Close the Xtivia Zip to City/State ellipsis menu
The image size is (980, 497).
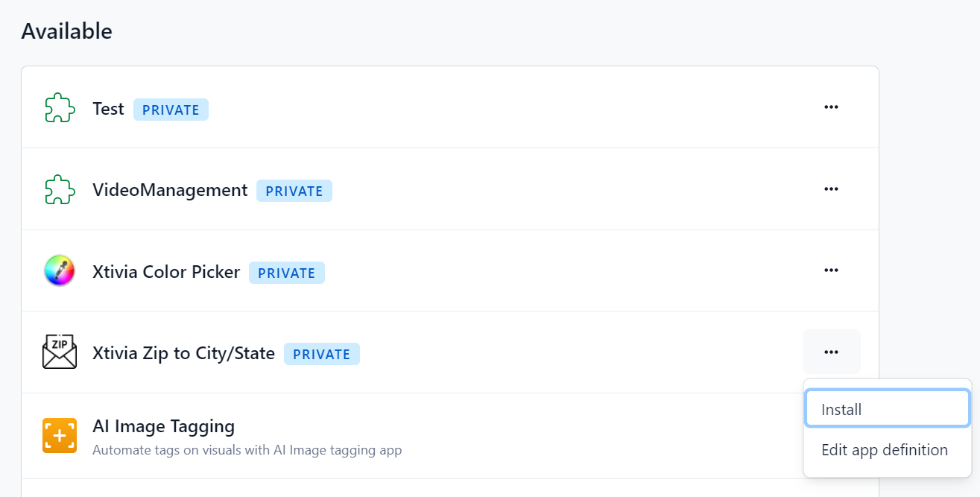(x=831, y=352)
